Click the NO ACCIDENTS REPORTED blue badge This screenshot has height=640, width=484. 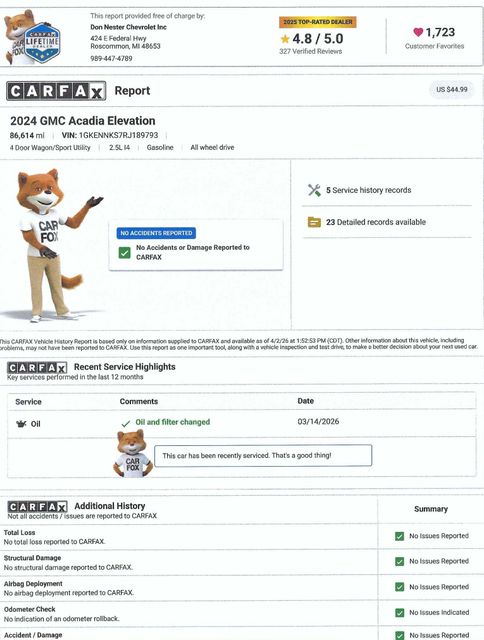click(x=156, y=233)
